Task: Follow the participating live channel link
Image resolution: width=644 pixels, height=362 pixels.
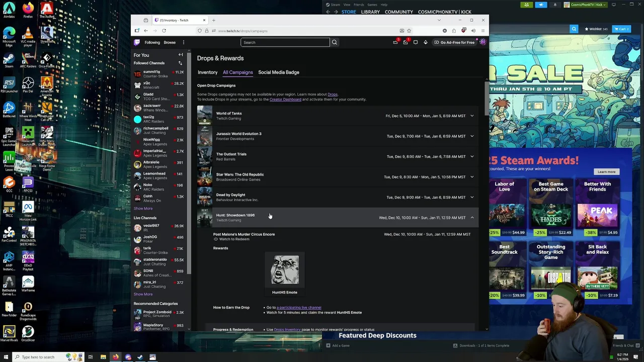Action: 299,308
